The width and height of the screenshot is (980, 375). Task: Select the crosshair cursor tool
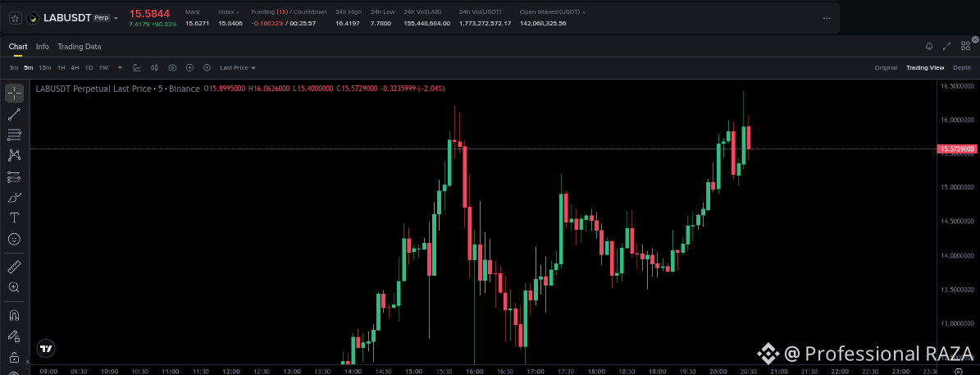pos(15,93)
